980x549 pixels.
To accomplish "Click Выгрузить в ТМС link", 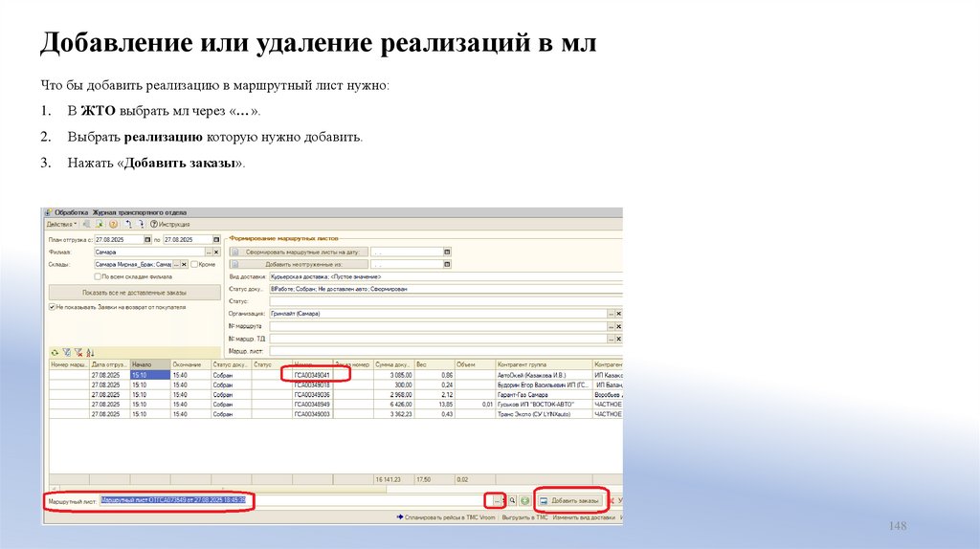I will point(524,517).
